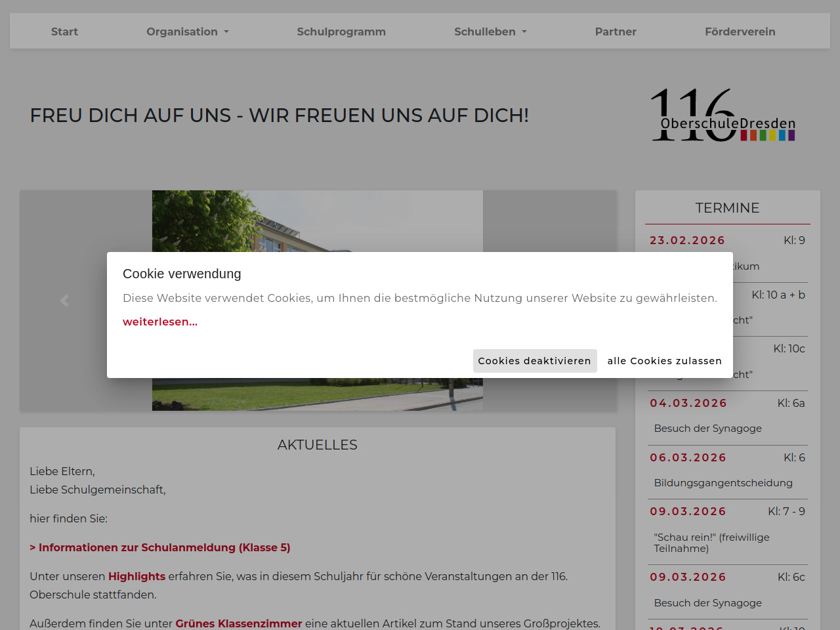The image size is (840, 630).
Task: Open the Förderverein navigation item
Action: click(740, 31)
